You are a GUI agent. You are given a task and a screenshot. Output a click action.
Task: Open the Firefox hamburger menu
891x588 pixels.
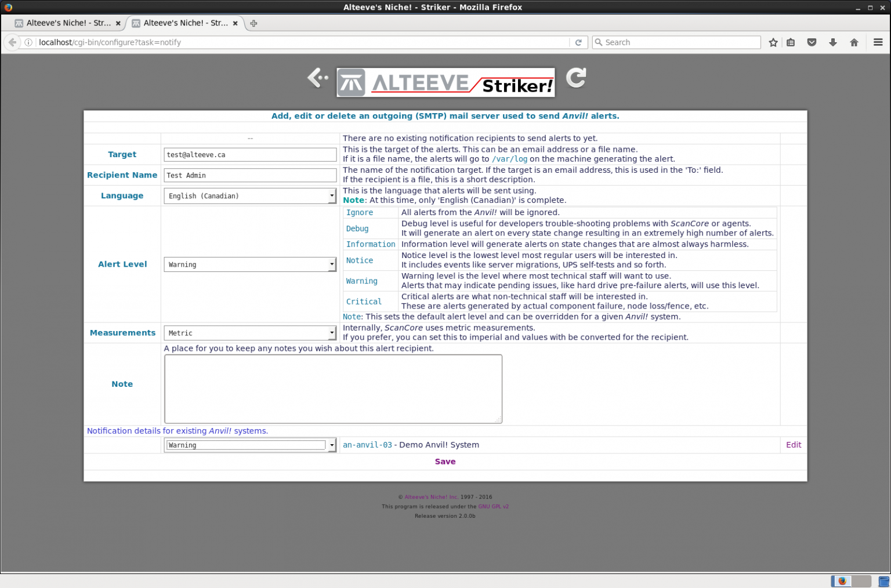[878, 42]
